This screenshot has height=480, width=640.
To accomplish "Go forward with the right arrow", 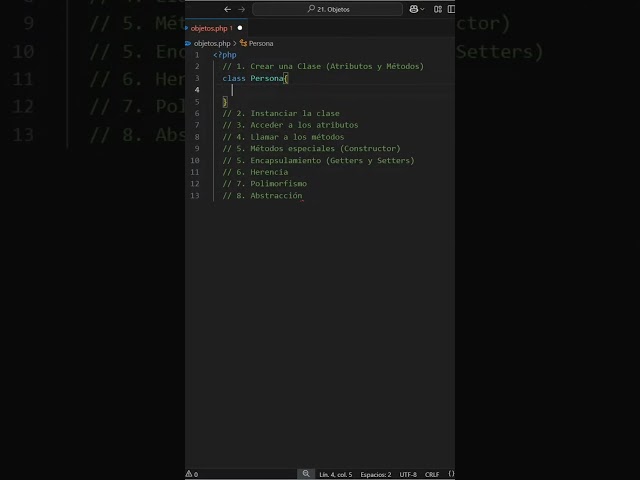I will click(x=242, y=9).
